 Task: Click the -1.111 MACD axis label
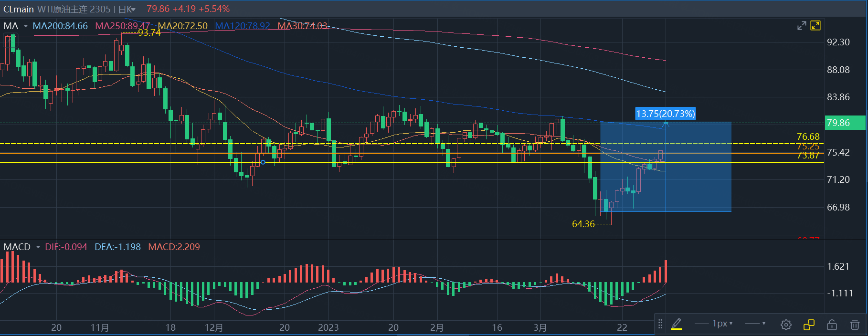click(840, 293)
